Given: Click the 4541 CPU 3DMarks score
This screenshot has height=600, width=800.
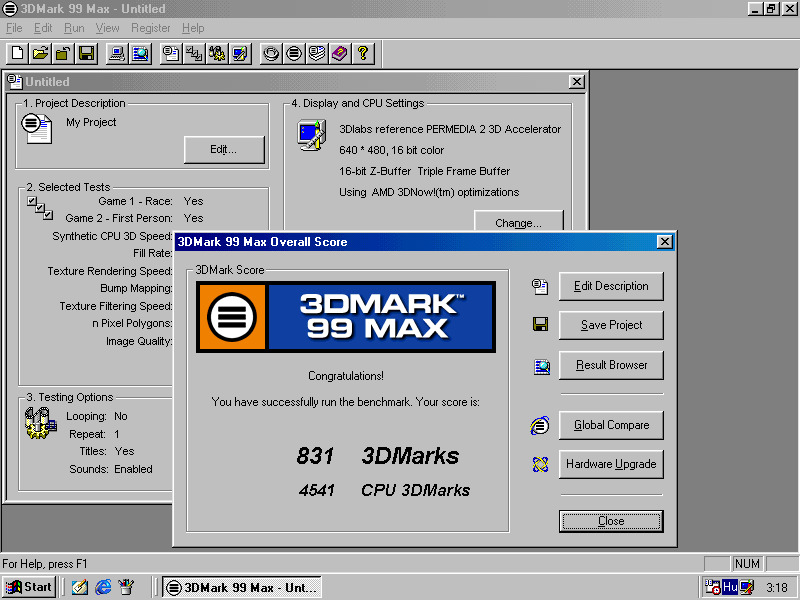Looking at the screenshot, I should (x=384, y=490).
